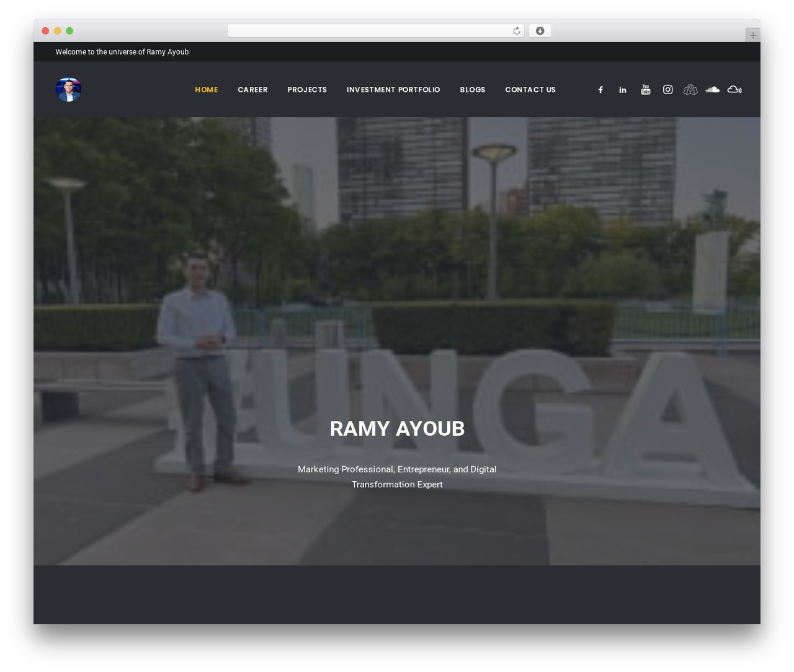Viewport: 794px width, 672px height.
Task: Select Projects in the navigation
Action: pos(307,90)
